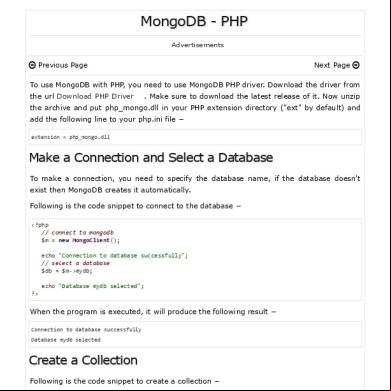Click the echo Connection to database successfully line
391x391 pixels.
tap(114, 255)
